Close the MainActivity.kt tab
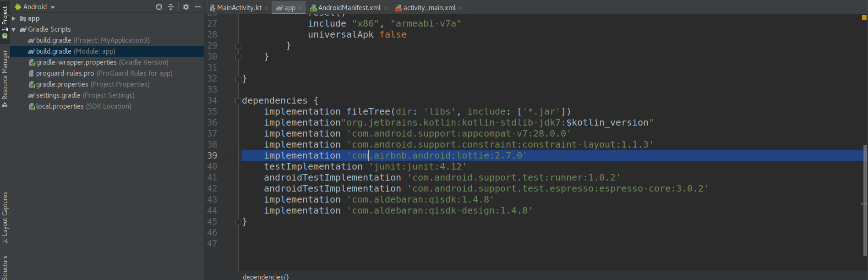This screenshot has width=868, height=280. 267,8
